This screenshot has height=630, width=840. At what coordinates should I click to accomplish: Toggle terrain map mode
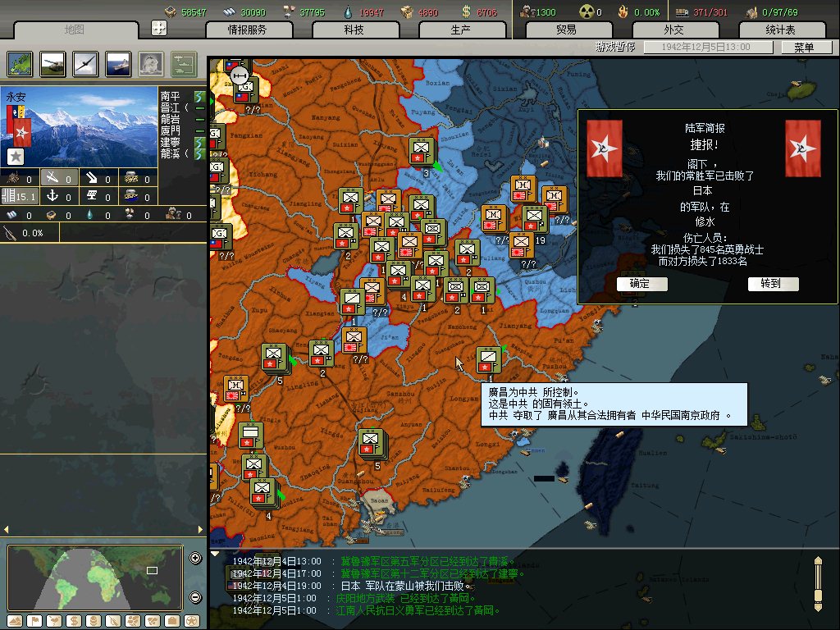(x=15, y=621)
